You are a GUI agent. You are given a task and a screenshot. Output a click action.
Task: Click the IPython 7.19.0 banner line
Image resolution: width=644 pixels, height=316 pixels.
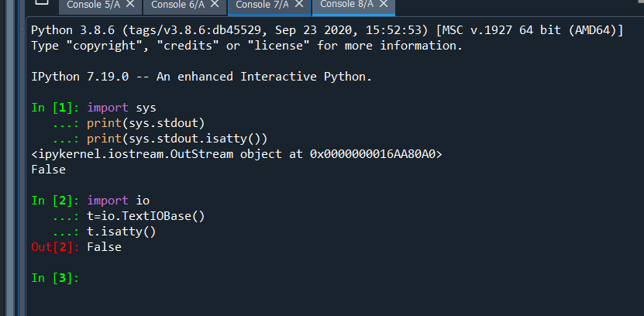(201, 77)
